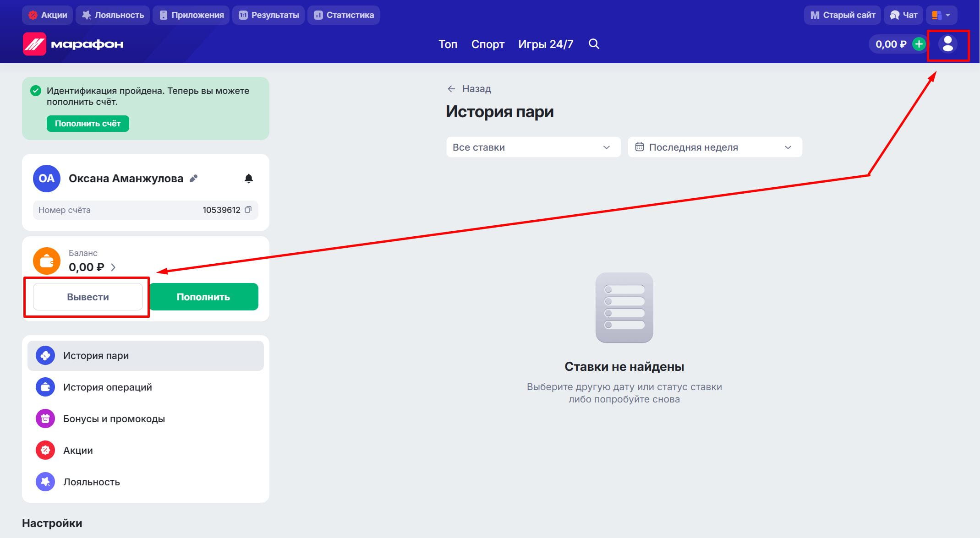Image resolution: width=980 pixels, height=538 pixels.
Task: Click the OA avatar circle
Action: point(47,179)
